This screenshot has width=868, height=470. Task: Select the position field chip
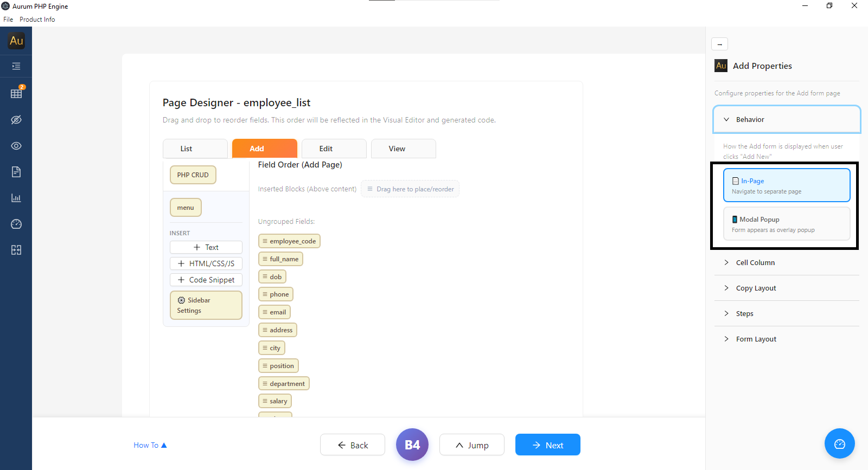(279, 366)
